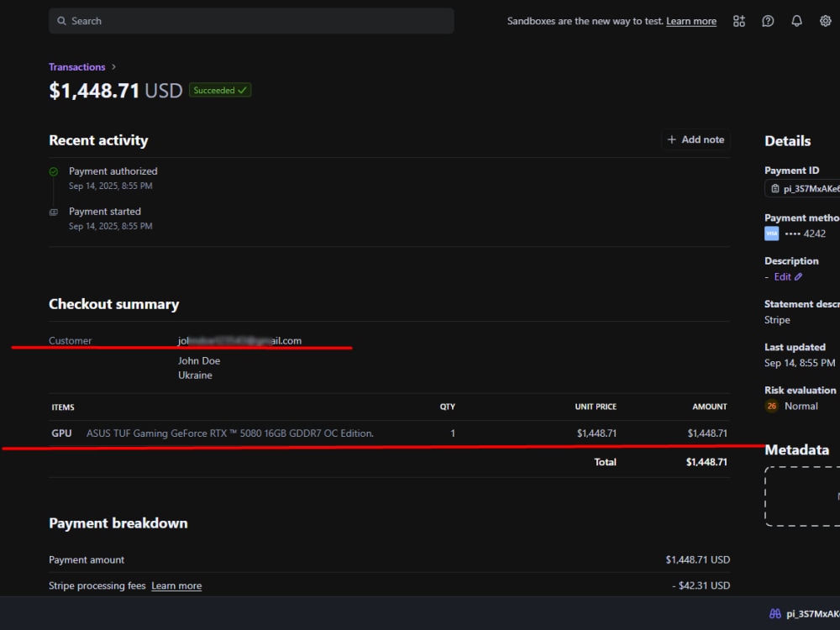The image size is (840, 630).
Task: Click the Add note button
Action: point(696,139)
